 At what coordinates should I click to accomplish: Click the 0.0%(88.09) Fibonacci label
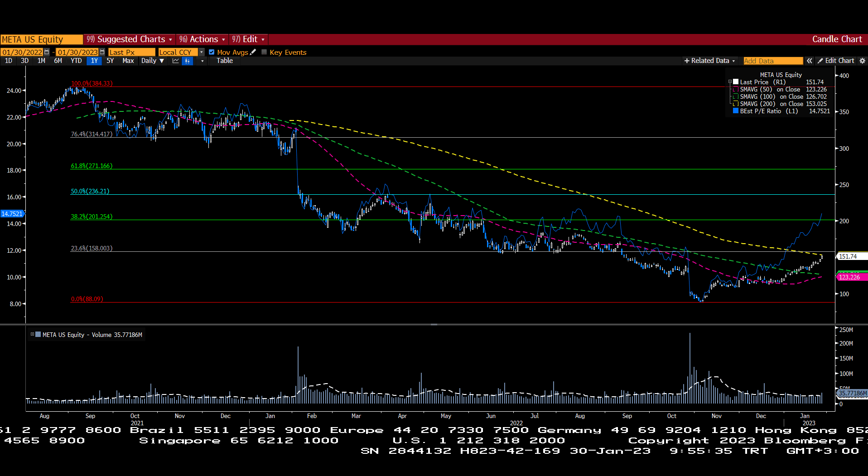[x=87, y=299]
